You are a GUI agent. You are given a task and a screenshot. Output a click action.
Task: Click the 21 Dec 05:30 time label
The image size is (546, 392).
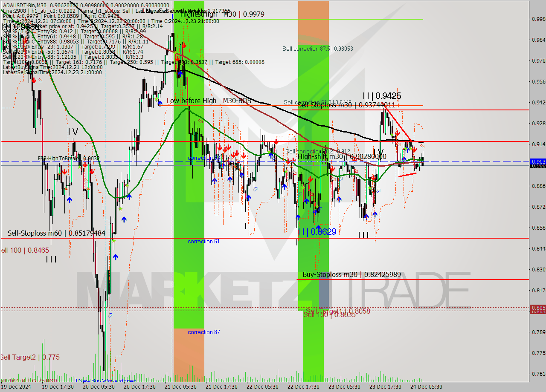click(180, 387)
